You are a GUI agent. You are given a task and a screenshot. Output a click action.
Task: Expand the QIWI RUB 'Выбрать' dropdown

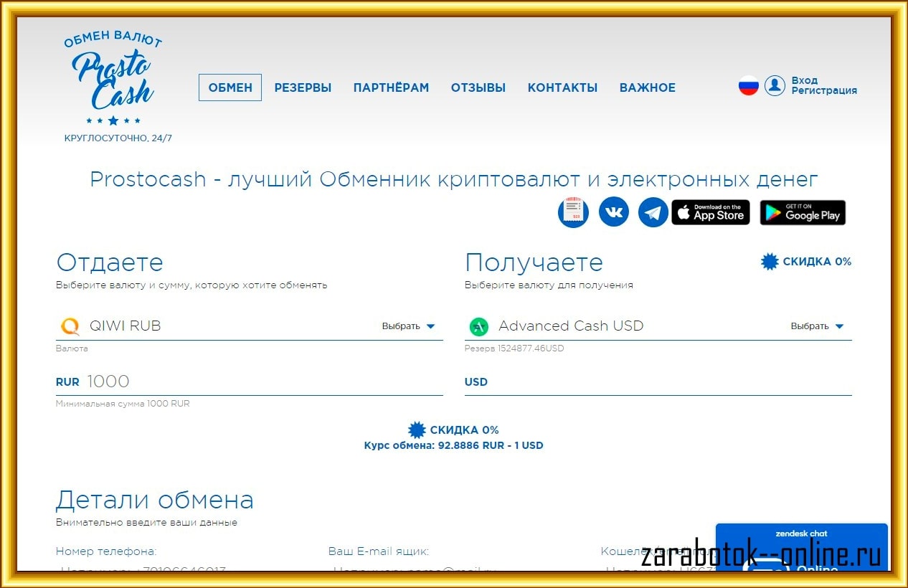[x=408, y=326]
